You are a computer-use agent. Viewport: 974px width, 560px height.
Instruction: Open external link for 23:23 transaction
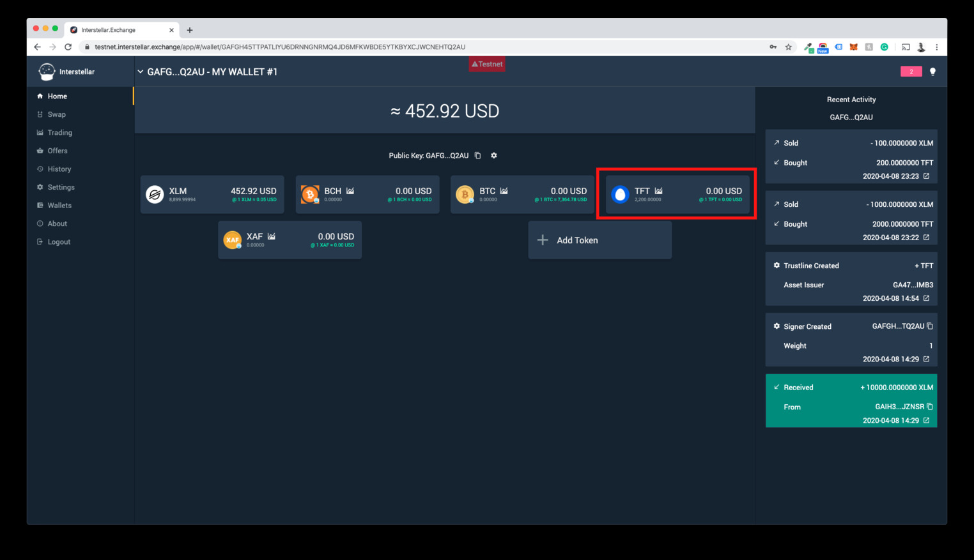(926, 176)
